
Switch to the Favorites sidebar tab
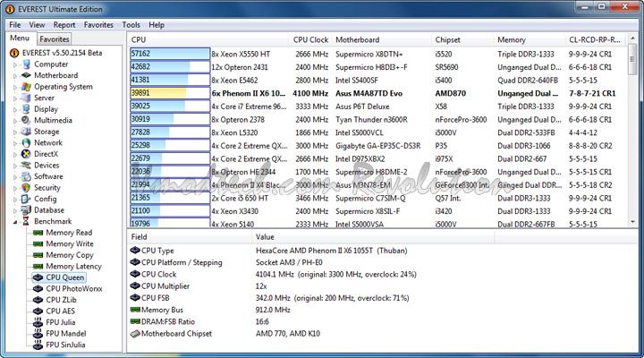pyautogui.click(x=55, y=39)
